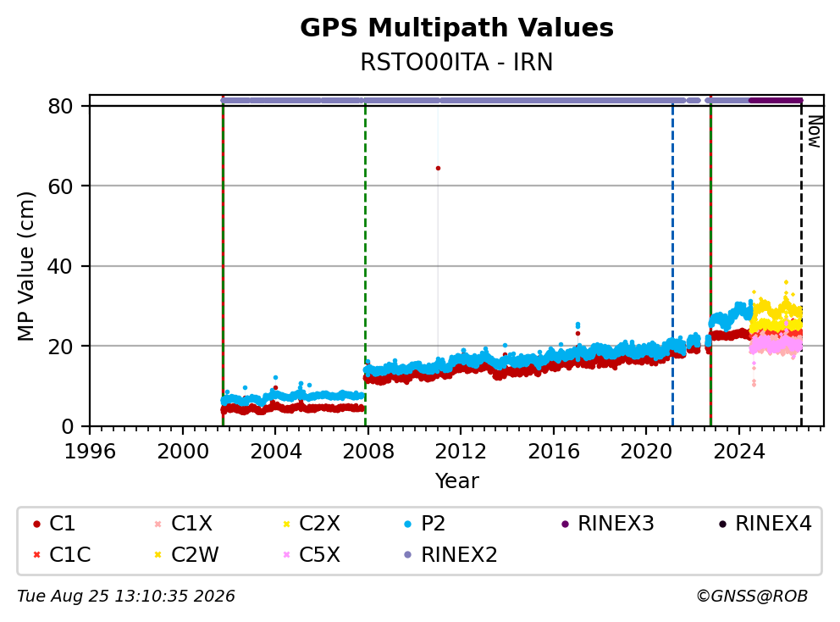The width and height of the screenshot is (840, 622).
Task: Click the 40 y-axis tick label
Action: [60, 266]
